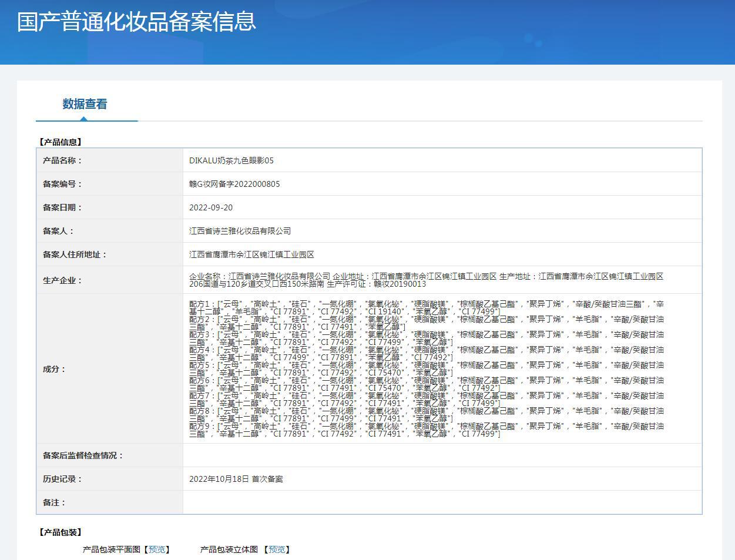
Task: Click the empty 备注 value cell
Action: [x=442, y=502]
